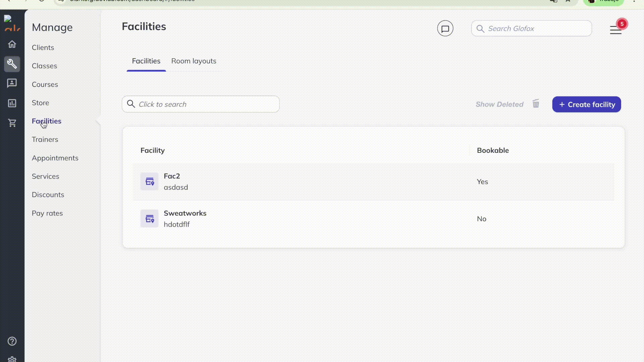This screenshot has width=644, height=362.
Task: Go to Pay rates in Manage menu
Action: (47, 213)
